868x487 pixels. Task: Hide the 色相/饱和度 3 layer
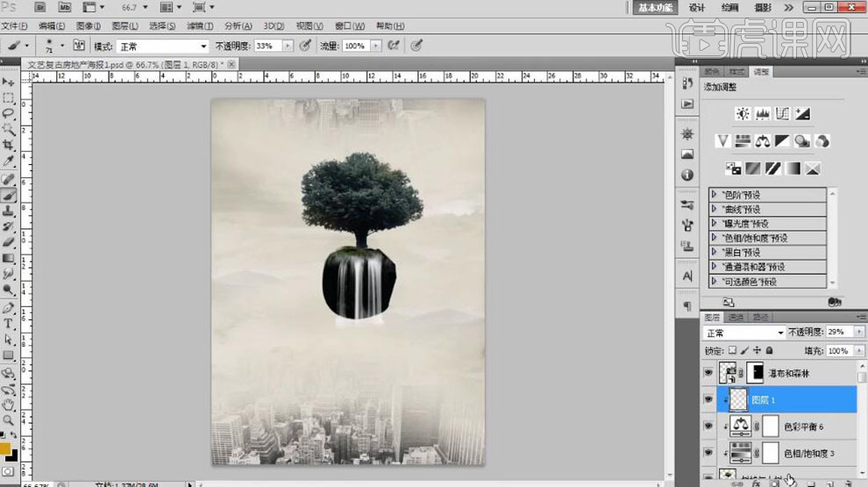[x=708, y=453]
